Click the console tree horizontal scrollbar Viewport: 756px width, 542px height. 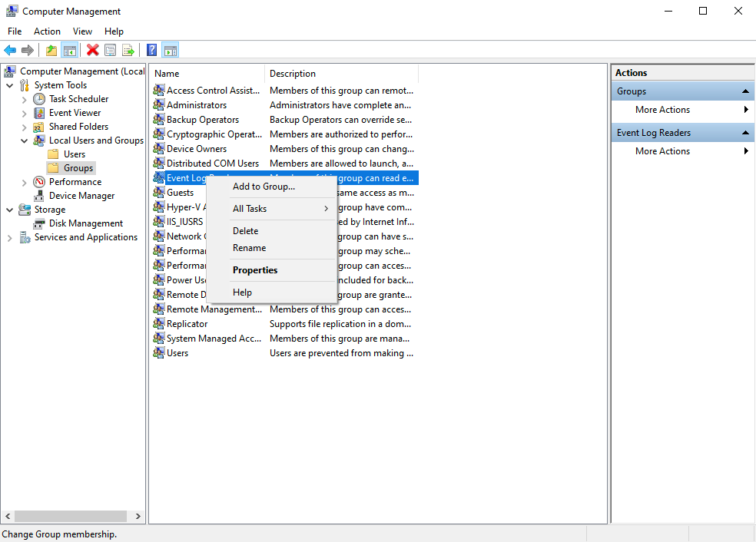click(71, 517)
